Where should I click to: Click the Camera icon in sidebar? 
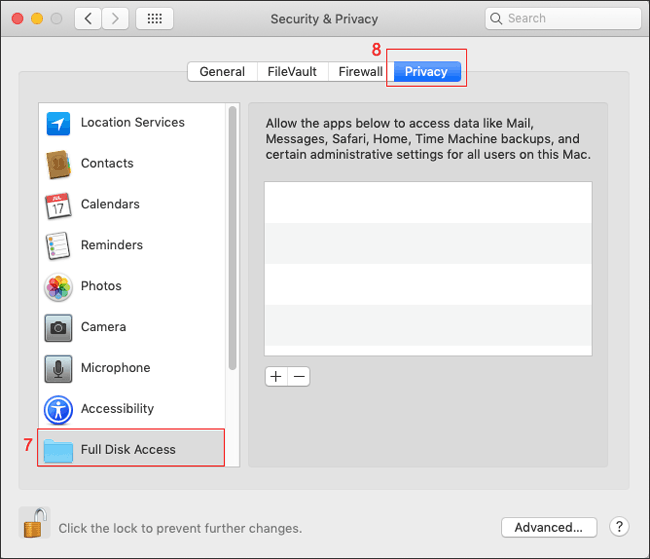tap(58, 328)
